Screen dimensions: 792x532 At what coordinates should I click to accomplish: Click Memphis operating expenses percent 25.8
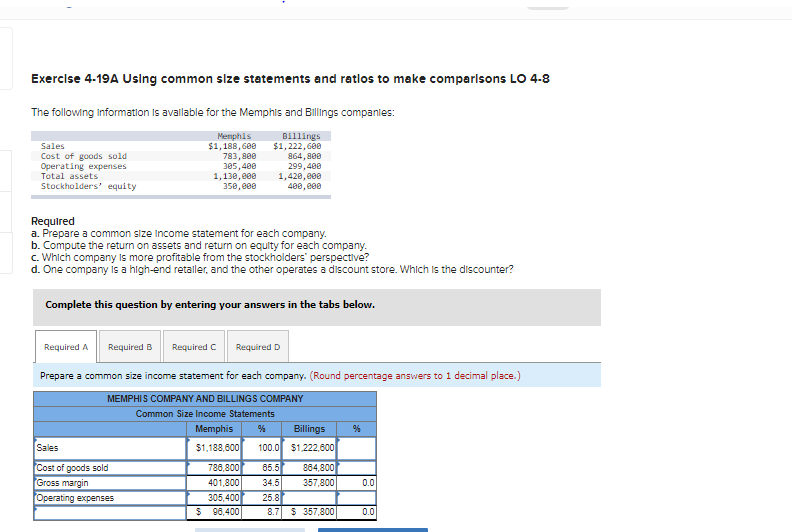tap(262, 498)
